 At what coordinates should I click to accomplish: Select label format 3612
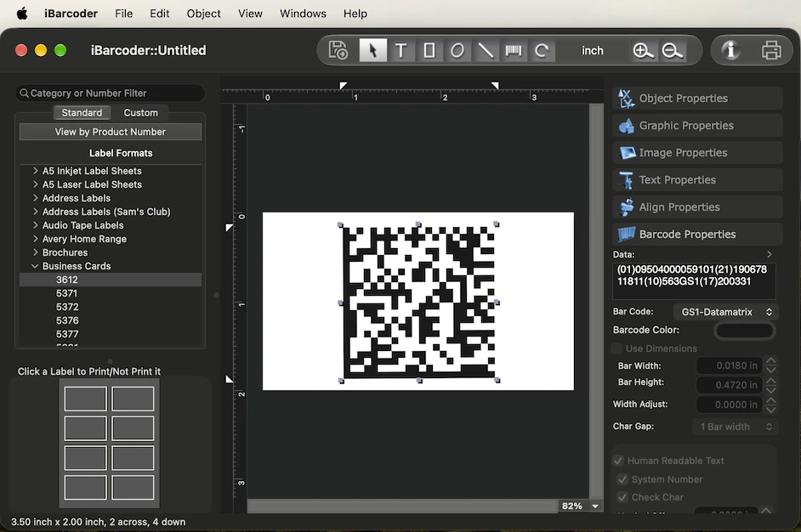tap(111, 280)
